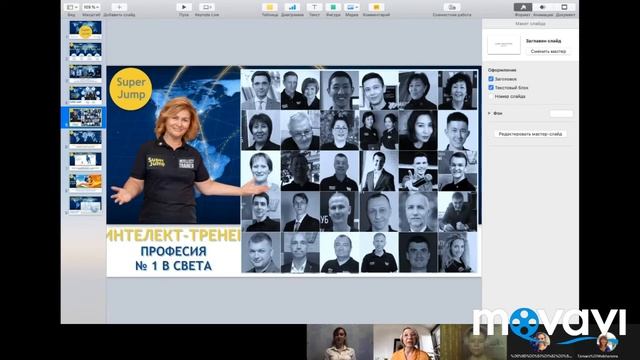Open the Фон background color well
This screenshot has width=640, height=360.
(x=561, y=113)
